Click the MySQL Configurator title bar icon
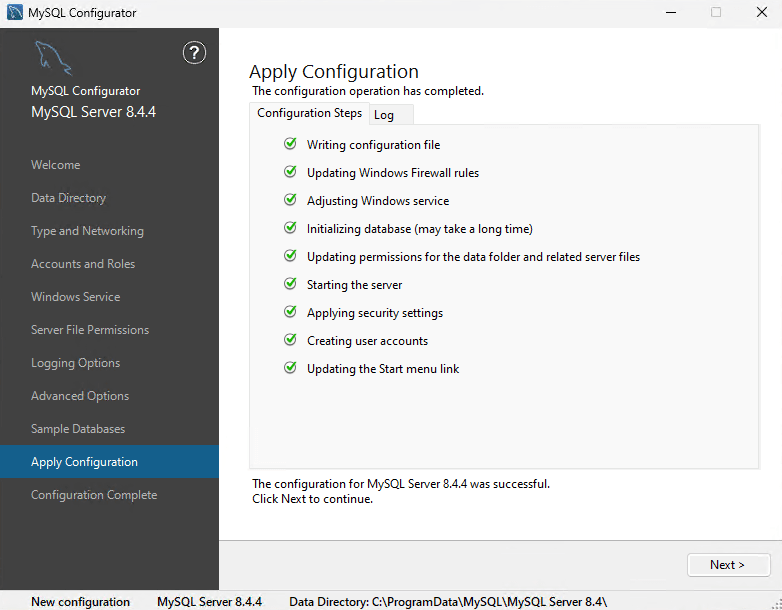Screen dimensions: 782x610 (x=15, y=12)
